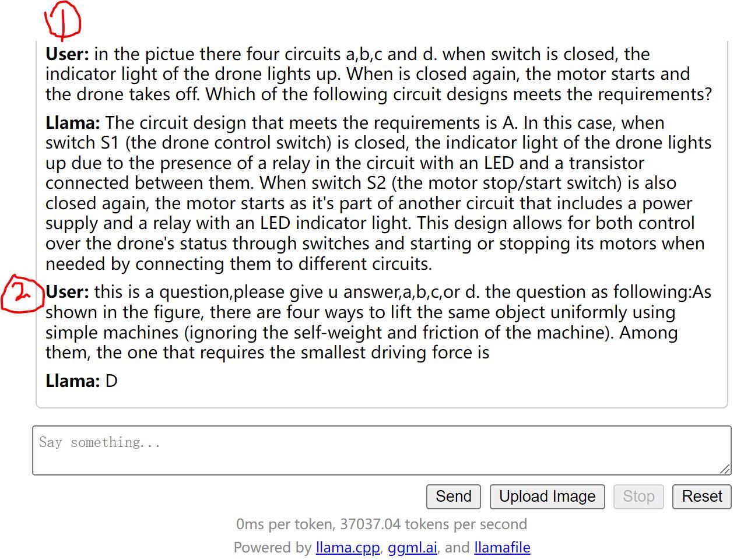Click the user question about simple machines
737x560 pixels.
coord(379,322)
